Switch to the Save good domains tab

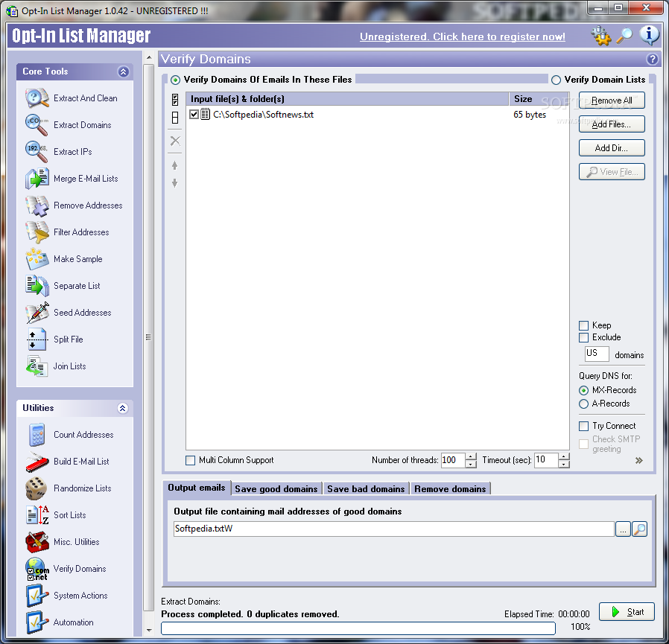click(276, 488)
